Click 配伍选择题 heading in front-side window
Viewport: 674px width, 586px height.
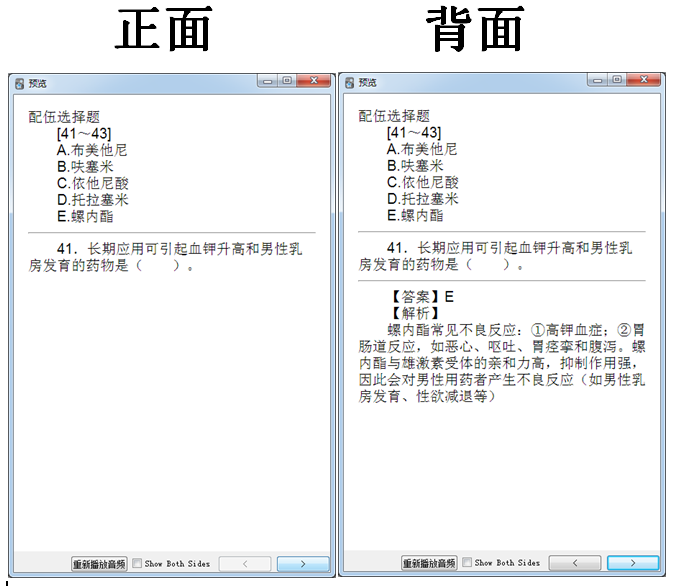click(64, 117)
